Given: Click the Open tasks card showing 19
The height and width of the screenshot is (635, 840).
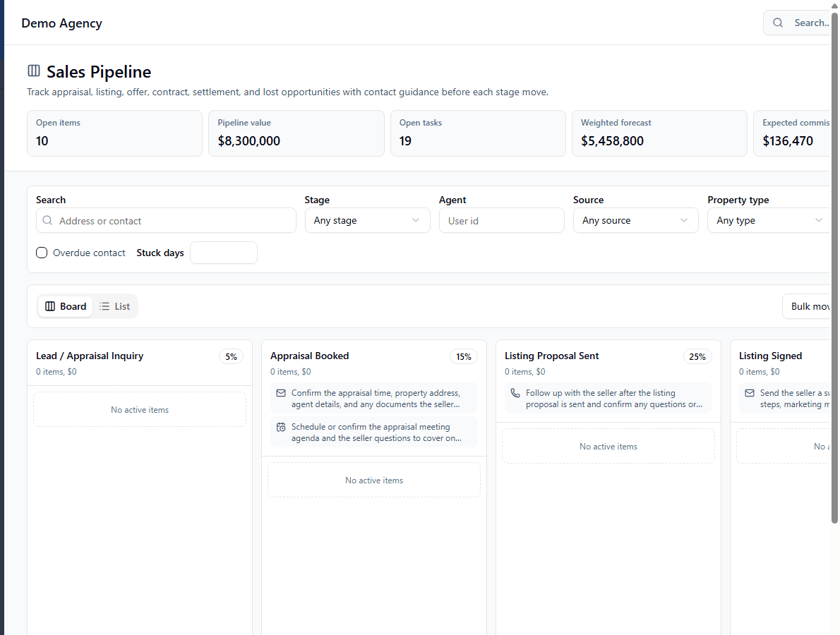Looking at the screenshot, I should tap(478, 133).
